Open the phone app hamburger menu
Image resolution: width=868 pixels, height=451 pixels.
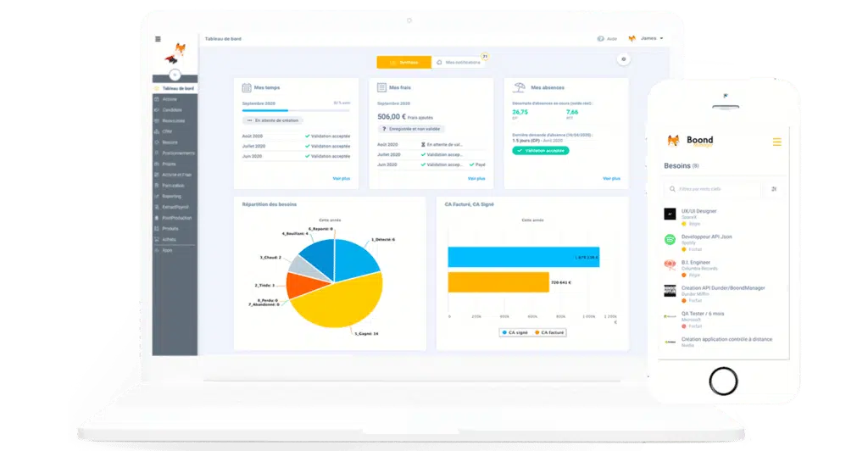(777, 142)
